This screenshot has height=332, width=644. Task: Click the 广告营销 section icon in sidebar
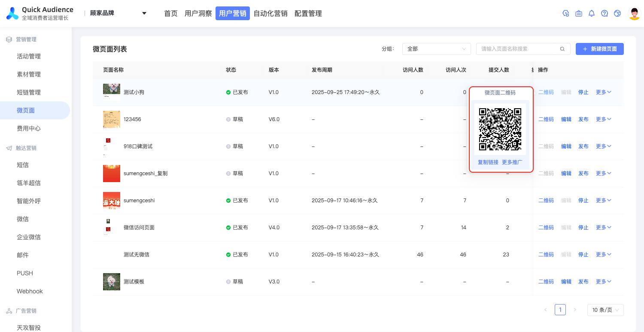coord(9,311)
